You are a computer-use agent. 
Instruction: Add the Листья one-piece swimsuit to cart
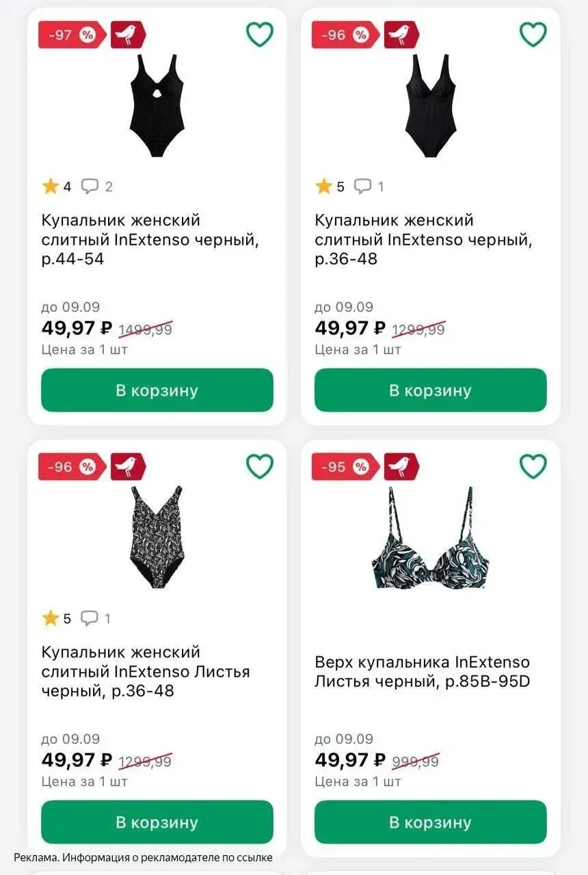pyautogui.click(x=157, y=822)
